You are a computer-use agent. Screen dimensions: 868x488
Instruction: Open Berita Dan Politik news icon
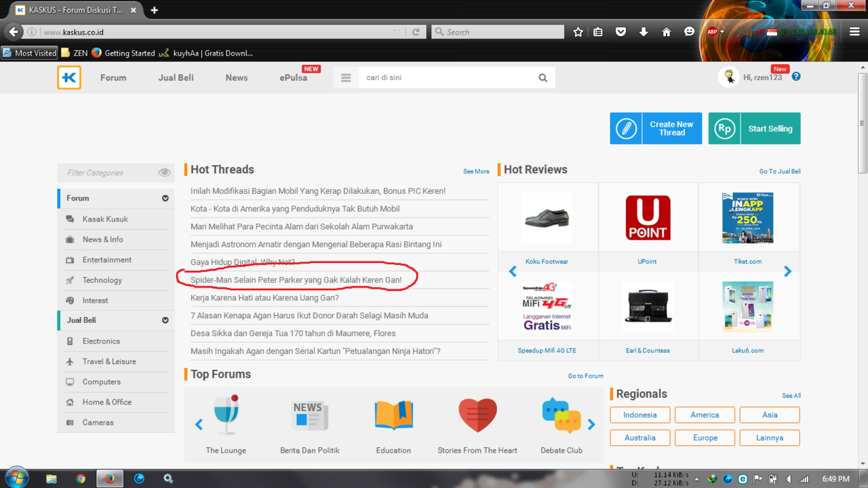pos(310,415)
